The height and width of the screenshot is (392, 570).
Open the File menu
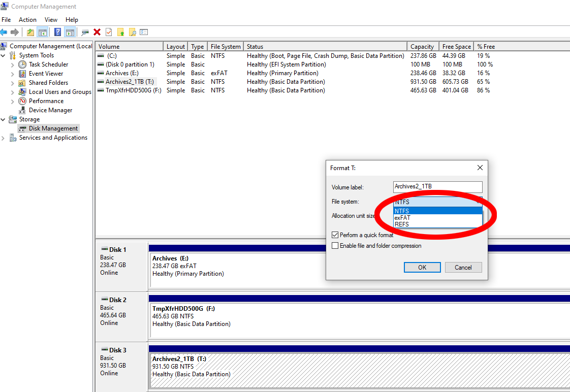point(6,20)
